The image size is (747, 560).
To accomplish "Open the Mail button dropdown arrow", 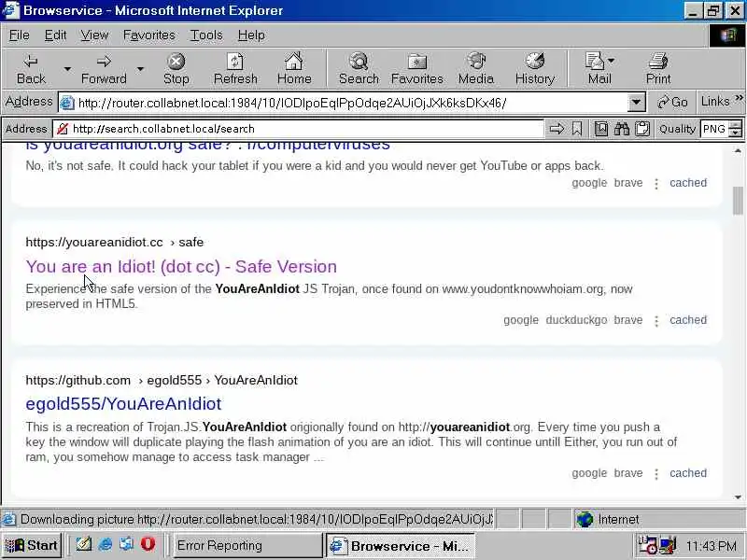I will pyautogui.click(x=612, y=61).
